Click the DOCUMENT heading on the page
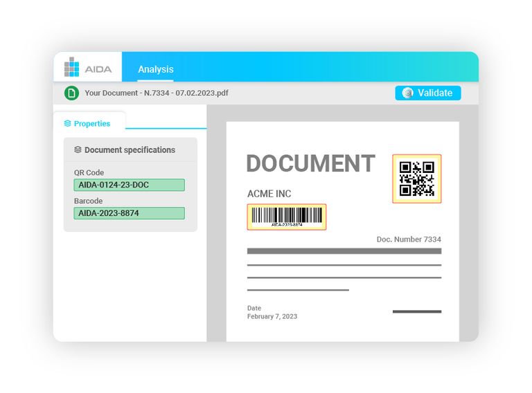The height and width of the screenshot is (393, 532). pyautogui.click(x=310, y=163)
